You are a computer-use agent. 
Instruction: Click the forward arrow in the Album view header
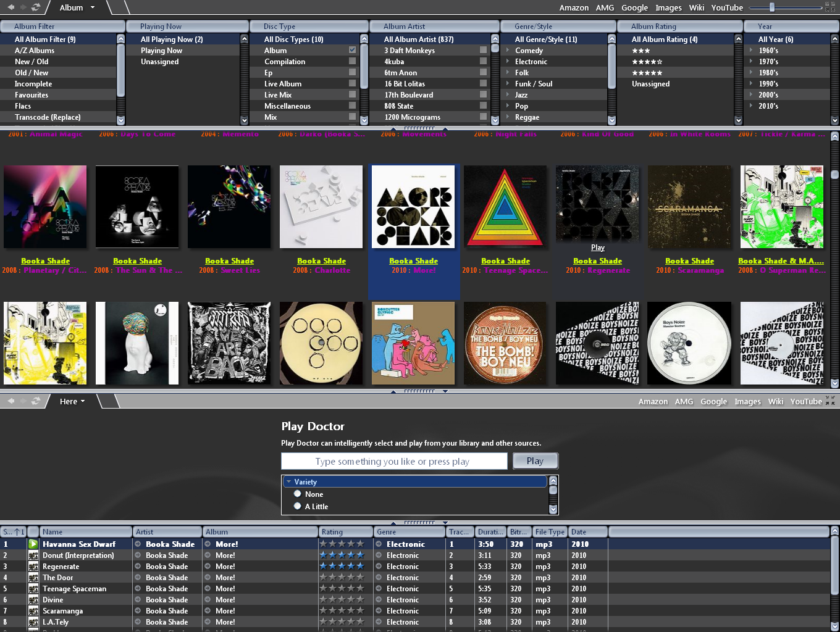[x=23, y=7]
